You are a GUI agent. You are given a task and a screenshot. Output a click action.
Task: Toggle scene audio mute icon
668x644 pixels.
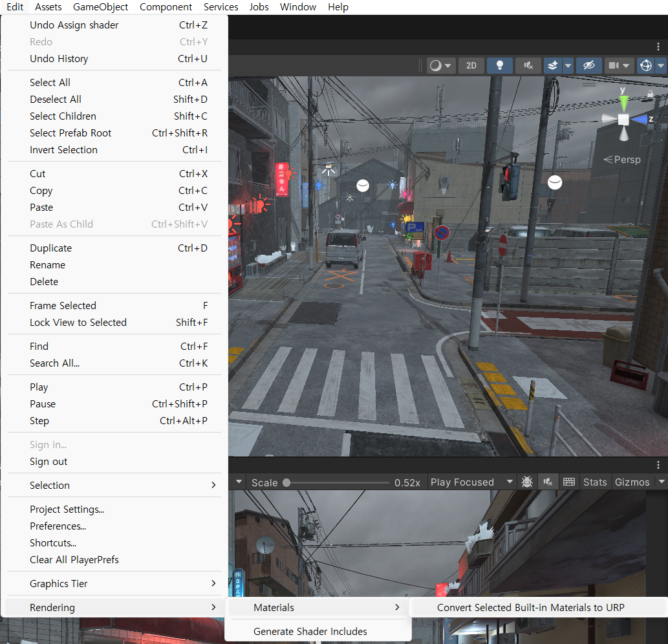tap(528, 65)
